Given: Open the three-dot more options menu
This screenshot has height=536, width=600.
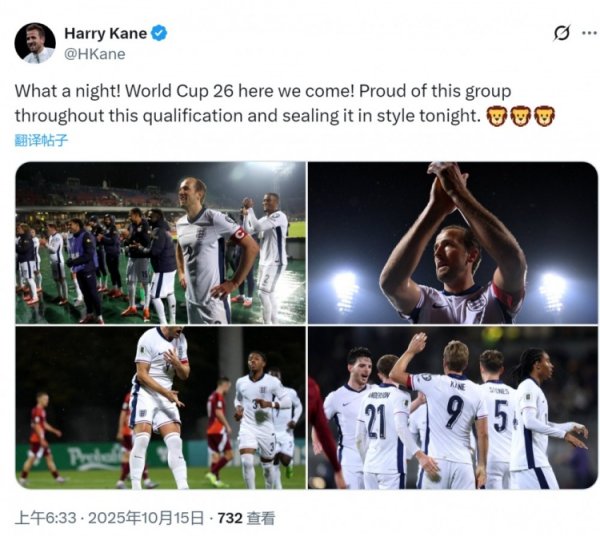Looking at the screenshot, I should coord(587,33).
